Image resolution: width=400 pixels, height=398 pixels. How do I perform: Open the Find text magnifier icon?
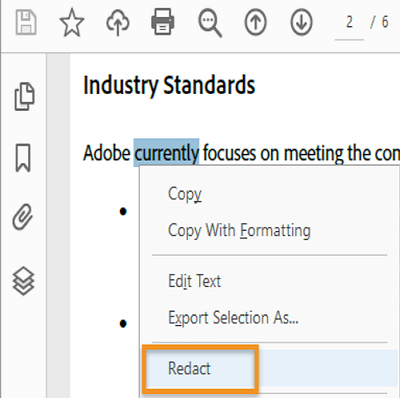click(210, 23)
